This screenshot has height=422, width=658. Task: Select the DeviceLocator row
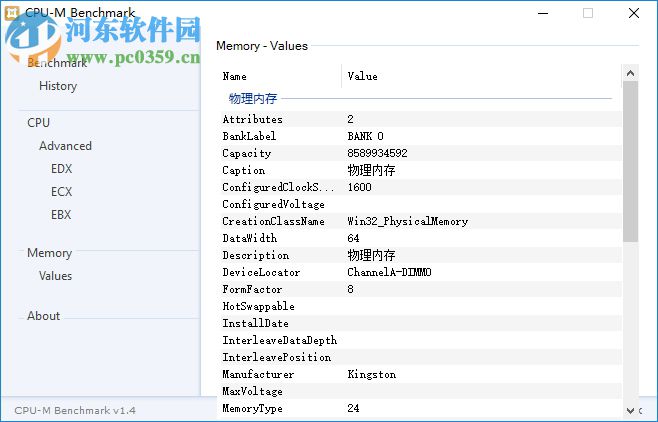tap(421, 272)
